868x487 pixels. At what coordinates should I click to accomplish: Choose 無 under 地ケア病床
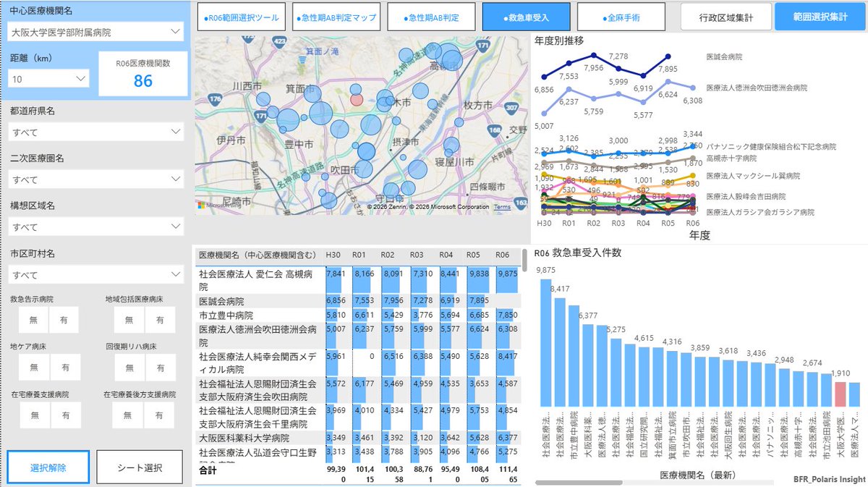coord(34,368)
